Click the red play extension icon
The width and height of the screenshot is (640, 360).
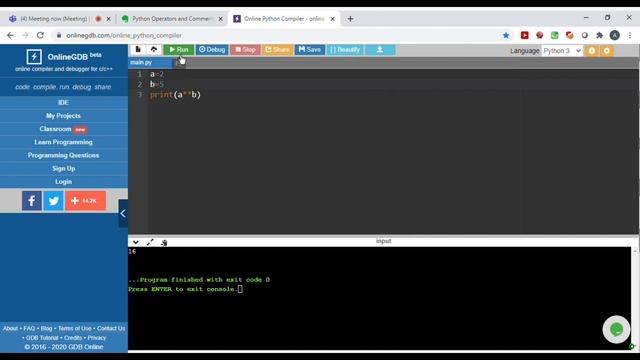[524, 36]
